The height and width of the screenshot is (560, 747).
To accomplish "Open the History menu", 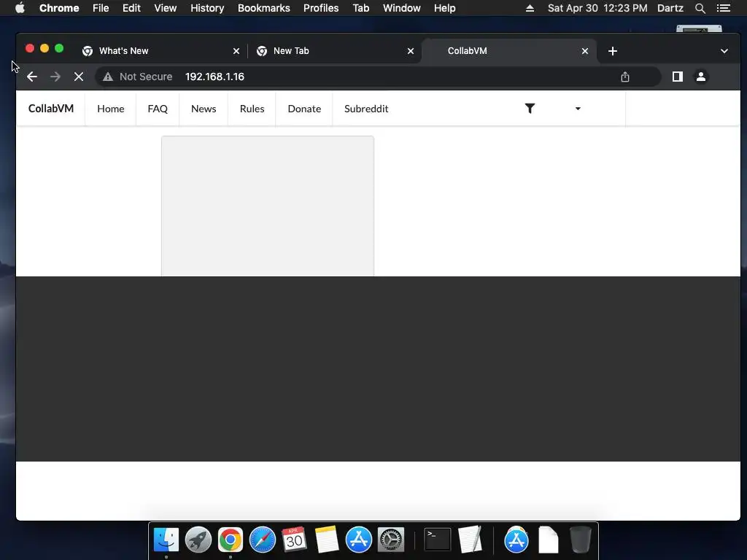I will click(206, 8).
